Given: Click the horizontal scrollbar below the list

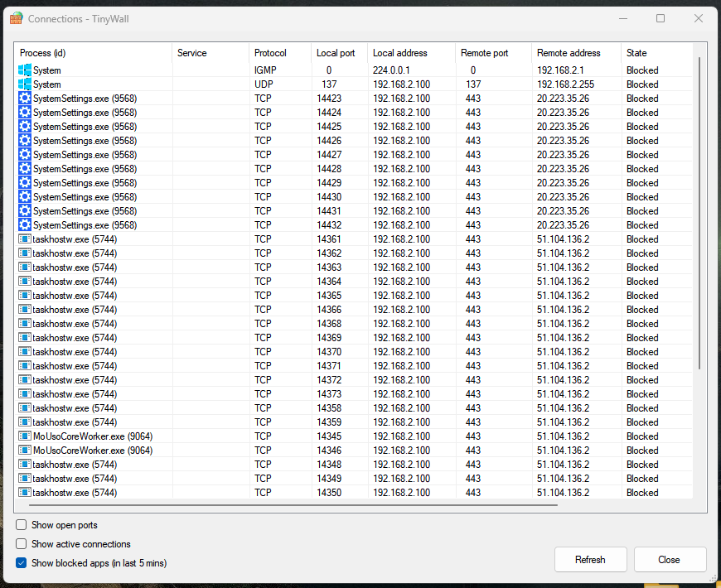Looking at the screenshot, I should pos(293,505).
